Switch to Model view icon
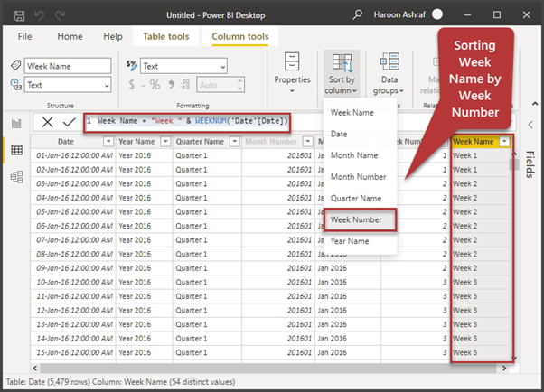The height and width of the screenshot is (392, 544). click(x=16, y=177)
